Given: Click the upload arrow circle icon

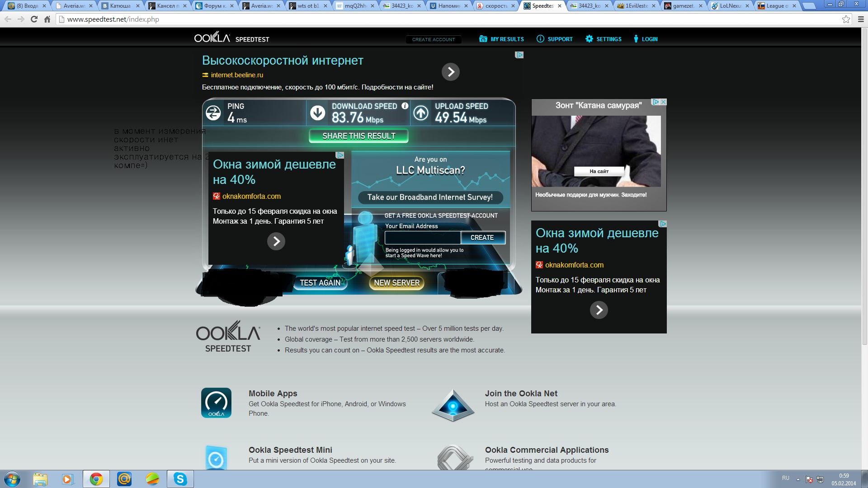Looking at the screenshot, I should pyautogui.click(x=421, y=113).
